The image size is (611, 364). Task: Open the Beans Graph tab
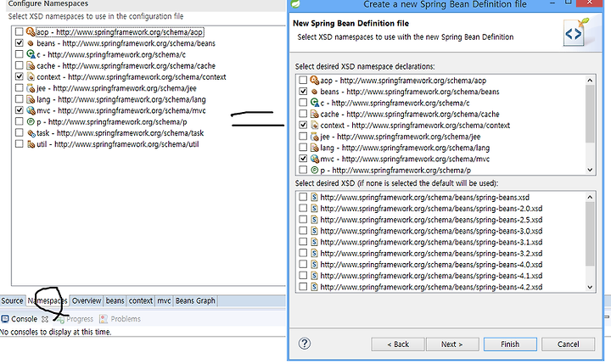pyautogui.click(x=195, y=301)
